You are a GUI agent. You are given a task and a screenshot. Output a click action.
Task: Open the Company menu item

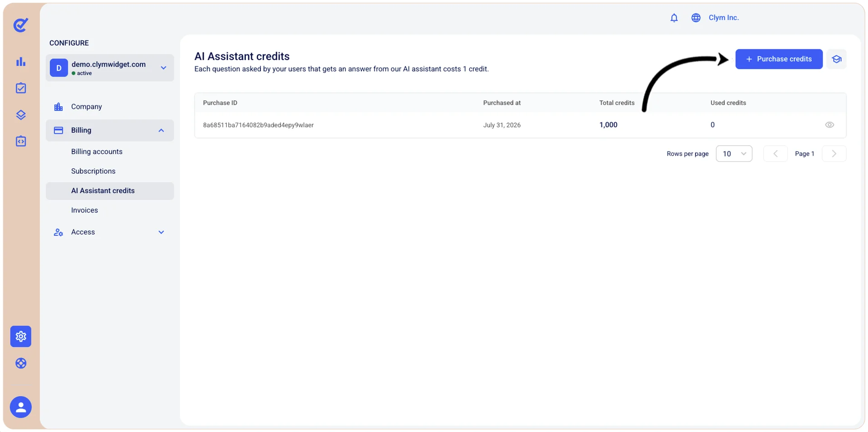tap(86, 107)
